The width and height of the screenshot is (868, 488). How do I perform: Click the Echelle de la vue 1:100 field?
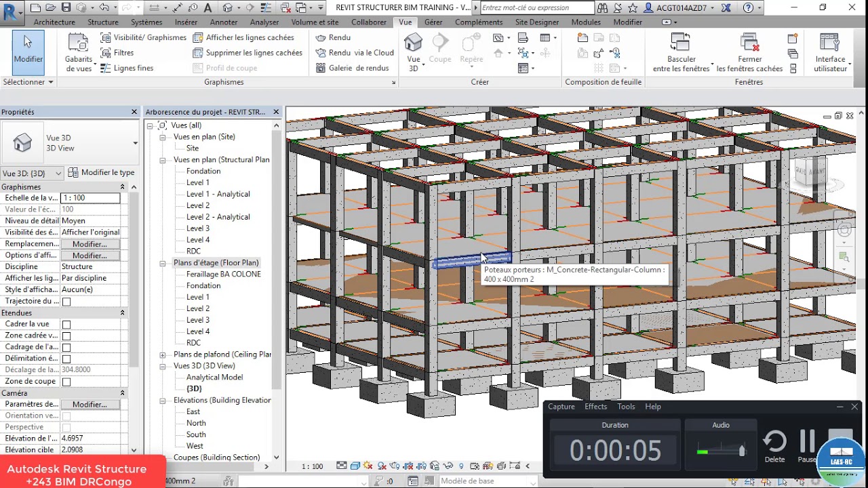(90, 198)
